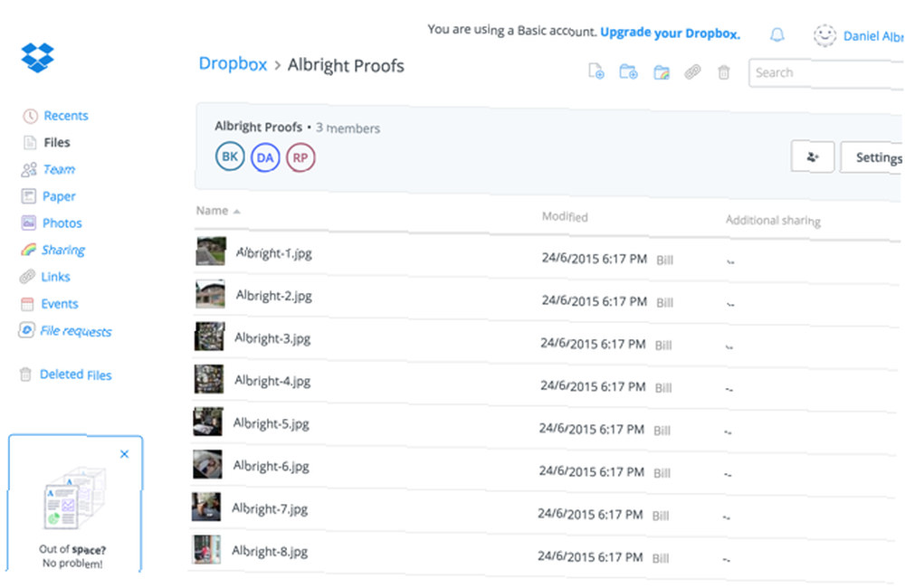
Task: Click the Out of space promo illustration
Action: tap(74, 499)
